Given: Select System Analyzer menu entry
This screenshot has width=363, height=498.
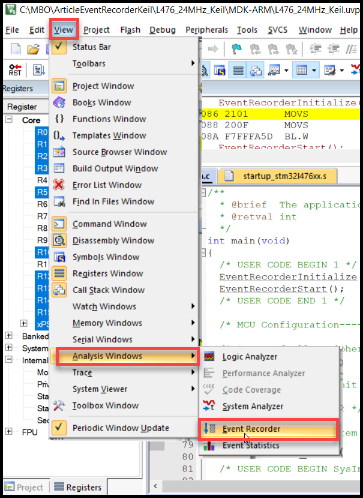Looking at the screenshot, I should click(x=270, y=406).
